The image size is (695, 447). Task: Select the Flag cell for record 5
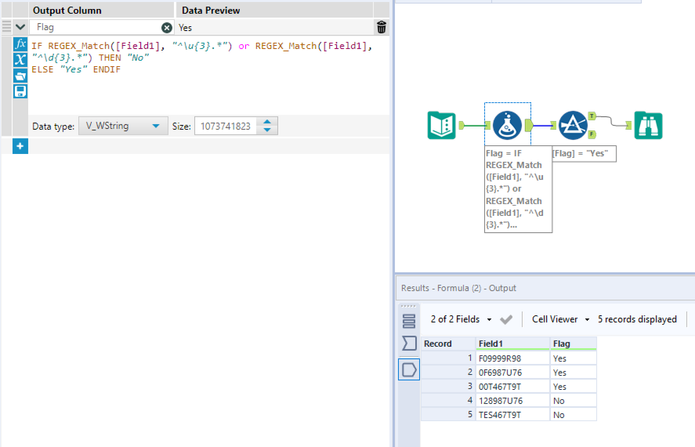click(574, 415)
